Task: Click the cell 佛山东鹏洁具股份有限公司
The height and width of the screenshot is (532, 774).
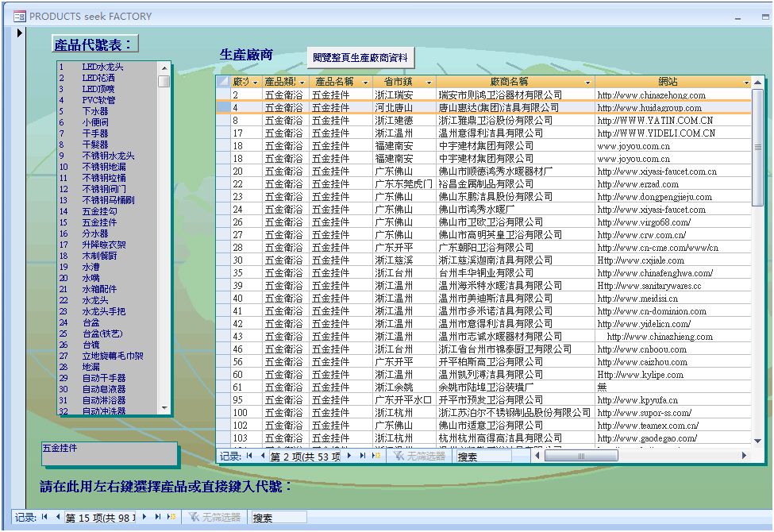Action: (x=515, y=197)
